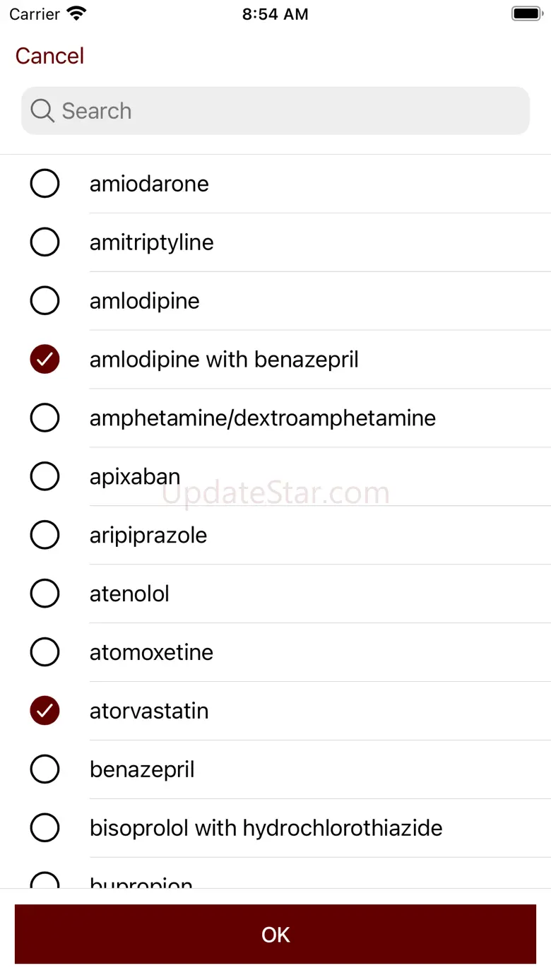This screenshot has height=980, width=551.
Task: Uncheck amlodipine with benazepril checkmark
Action: tap(45, 360)
